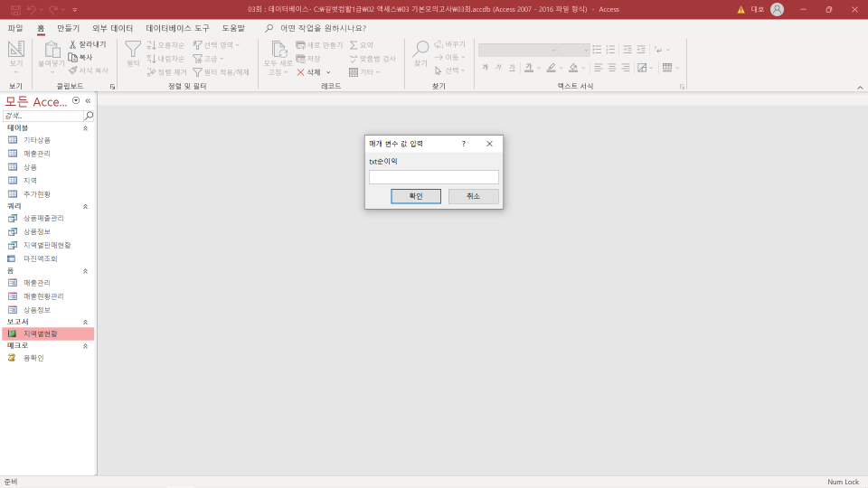
Task: Select the 상품매출관리 query icon
Action: pyautogui.click(x=13, y=218)
